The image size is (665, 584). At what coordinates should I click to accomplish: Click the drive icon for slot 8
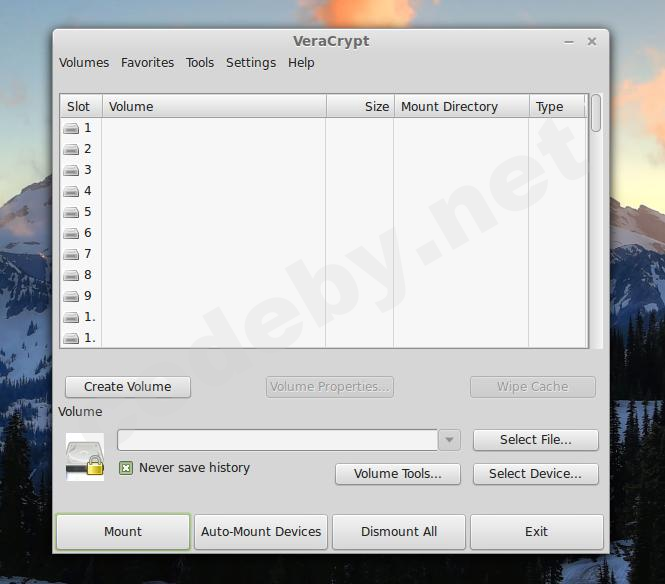(71, 275)
